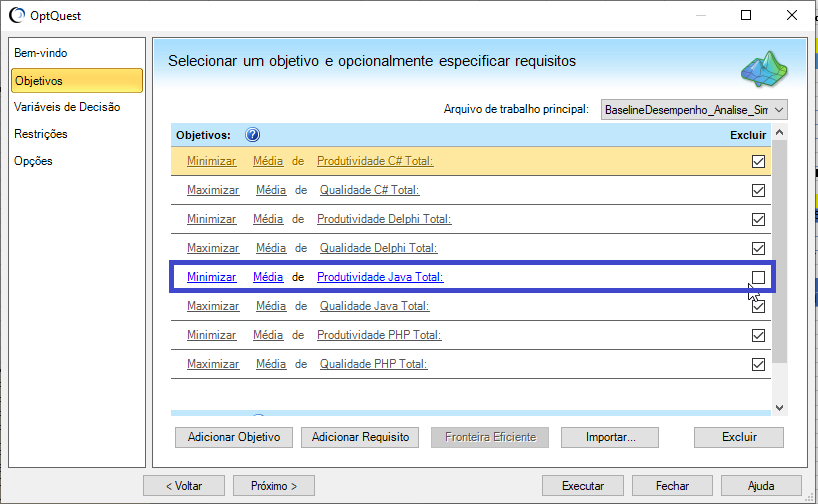Select Opções in the left panel
The width and height of the screenshot is (818, 504).
tap(33, 161)
